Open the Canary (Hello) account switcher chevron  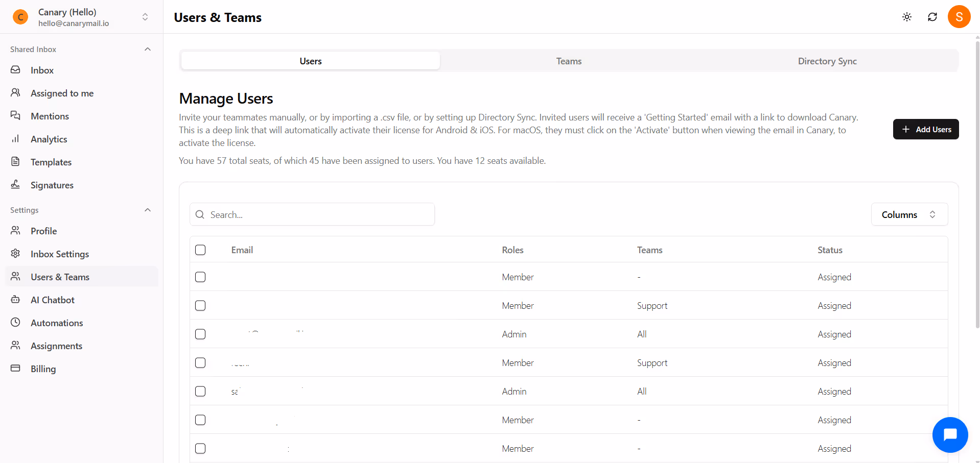[145, 17]
